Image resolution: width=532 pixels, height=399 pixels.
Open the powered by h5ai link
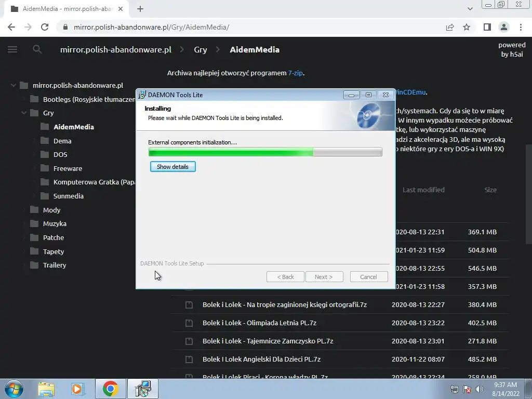(512, 49)
